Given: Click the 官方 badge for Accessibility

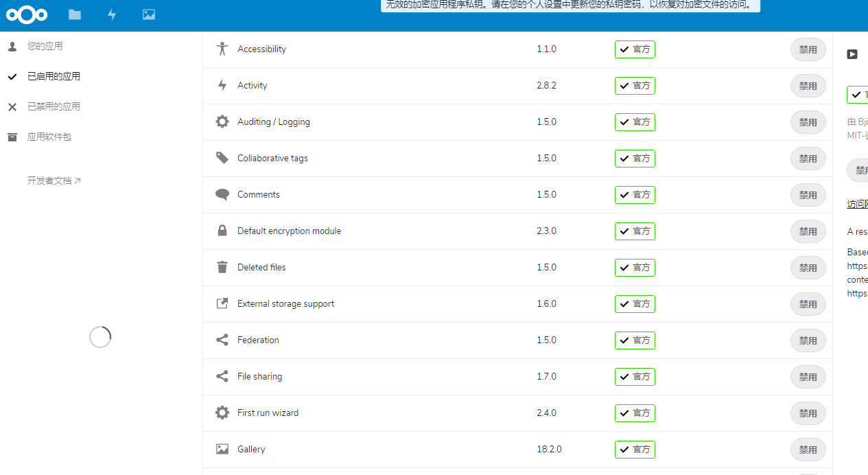Looking at the screenshot, I should tap(635, 49).
